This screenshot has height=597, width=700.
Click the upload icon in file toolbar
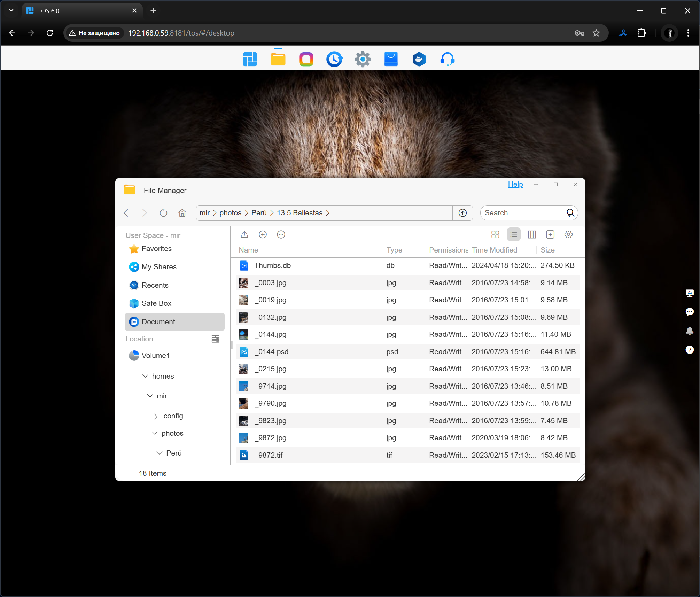244,234
